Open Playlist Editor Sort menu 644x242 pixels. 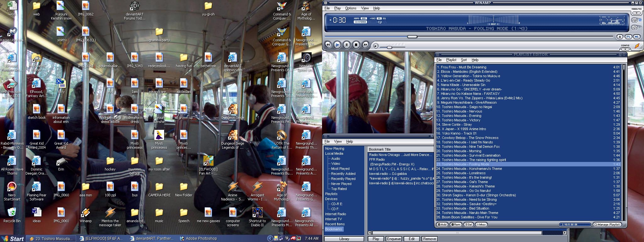464,60
